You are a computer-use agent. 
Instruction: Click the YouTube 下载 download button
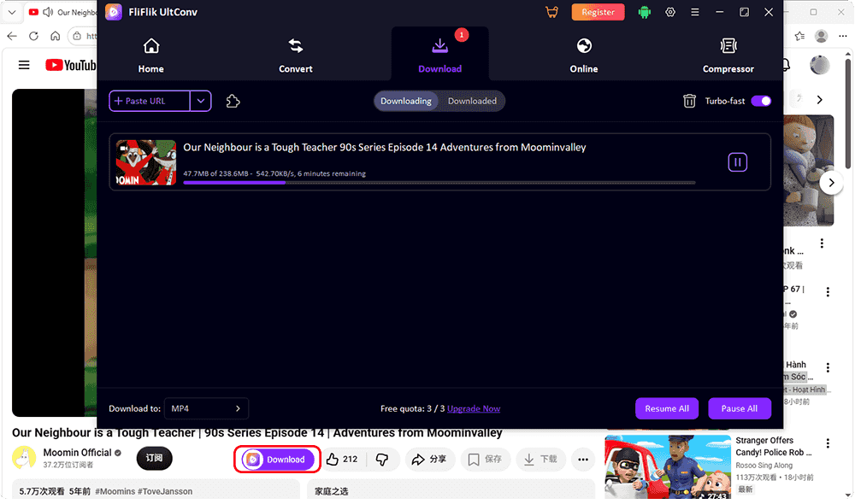click(540, 460)
